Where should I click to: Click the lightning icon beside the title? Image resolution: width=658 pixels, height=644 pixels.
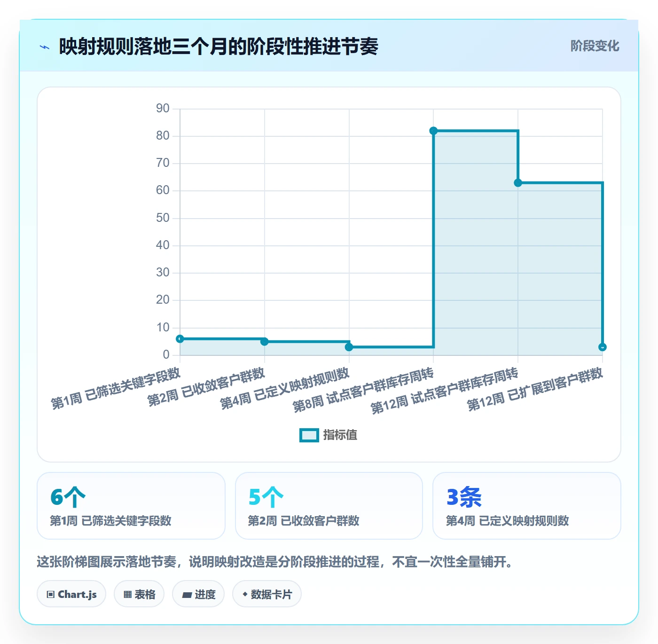point(45,47)
